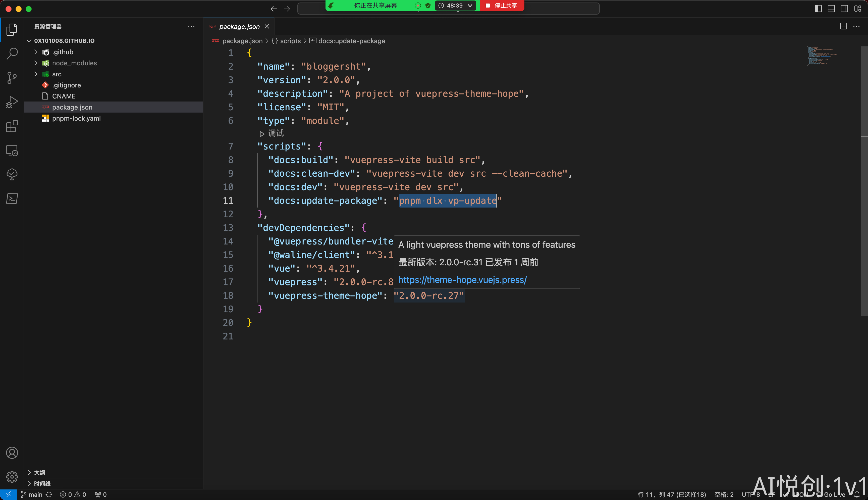Toggle primary sidebar visibility
Viewport: 868px width, 500px height.
(x=818, y=9)
